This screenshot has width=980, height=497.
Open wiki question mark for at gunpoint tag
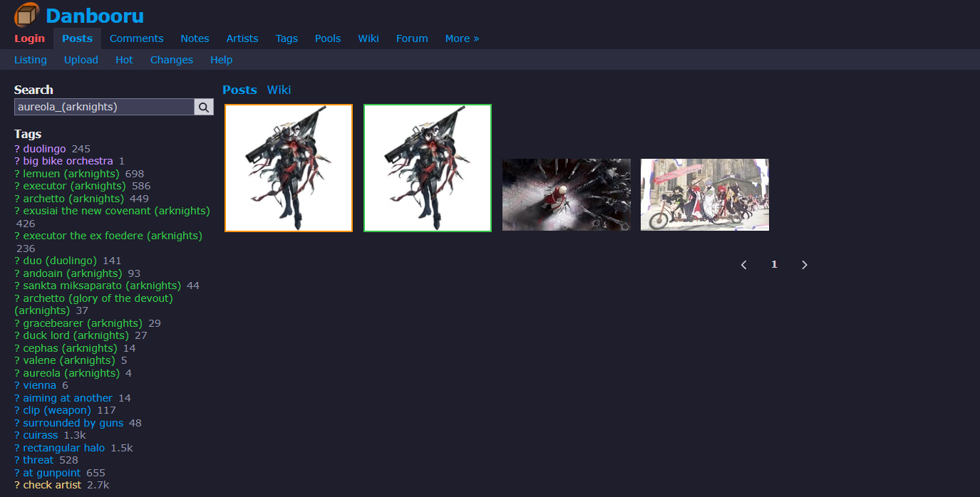click(17, 473)
